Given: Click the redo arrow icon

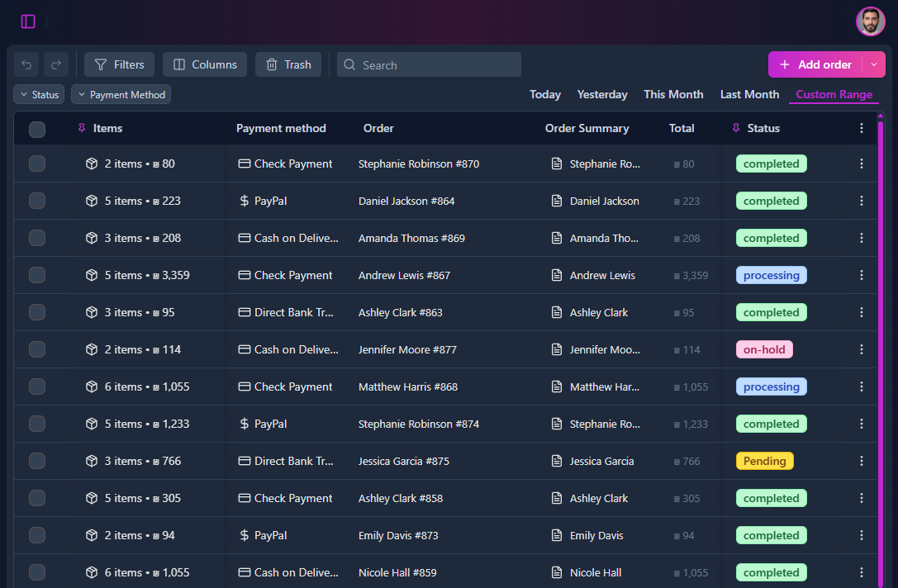Looking at the screenshot, I should (x=55, y=64).
